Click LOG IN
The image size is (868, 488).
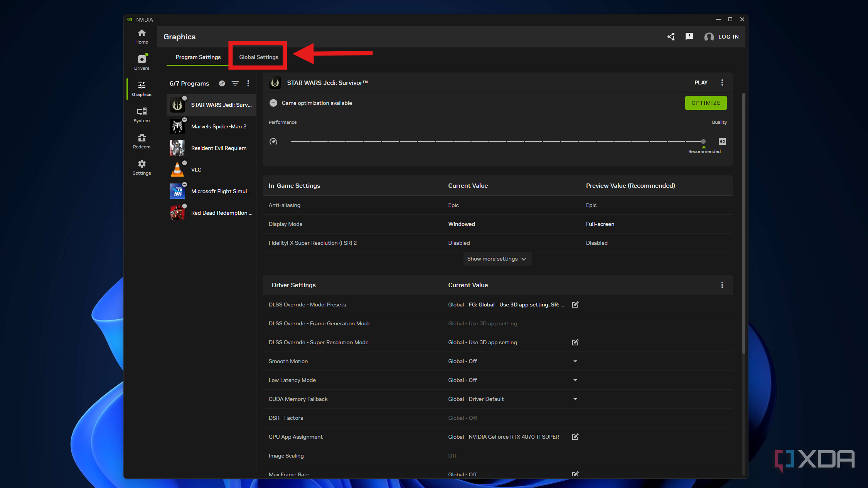coord(728,37)
